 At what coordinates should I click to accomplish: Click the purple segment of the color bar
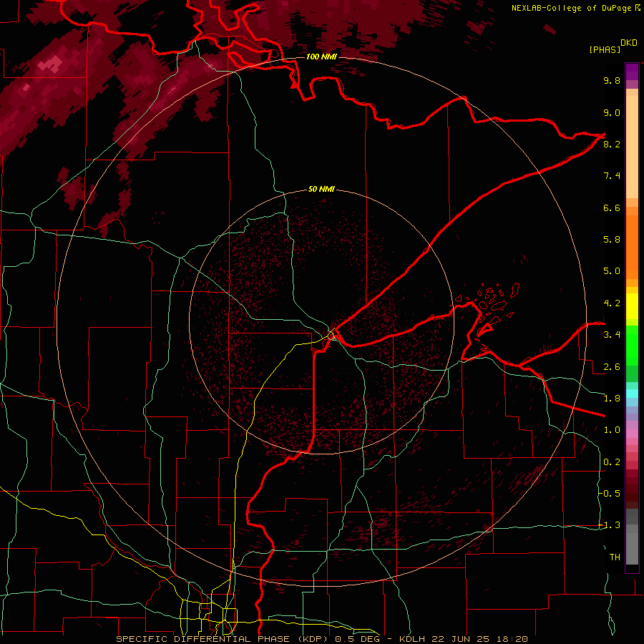[632, 72]
